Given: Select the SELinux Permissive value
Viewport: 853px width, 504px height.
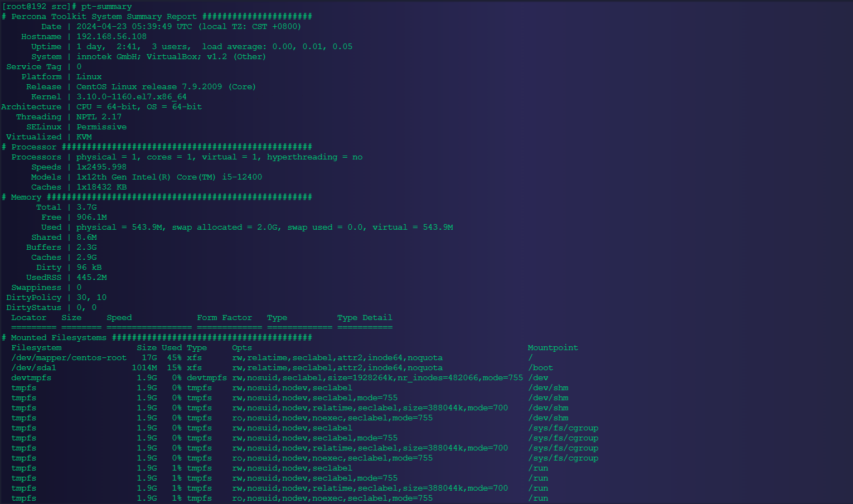Looking at the screenshot, I should (101, 127).
